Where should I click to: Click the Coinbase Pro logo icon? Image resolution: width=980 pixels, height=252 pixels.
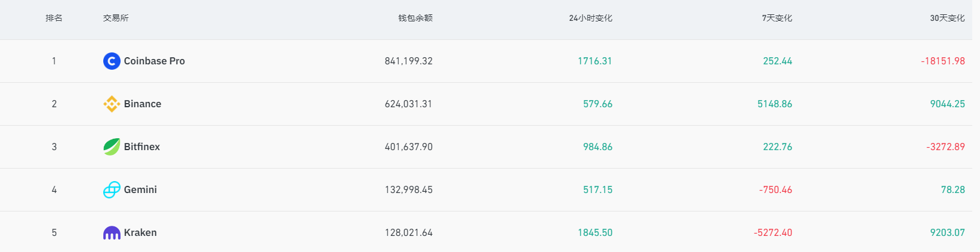coord(112,61)
